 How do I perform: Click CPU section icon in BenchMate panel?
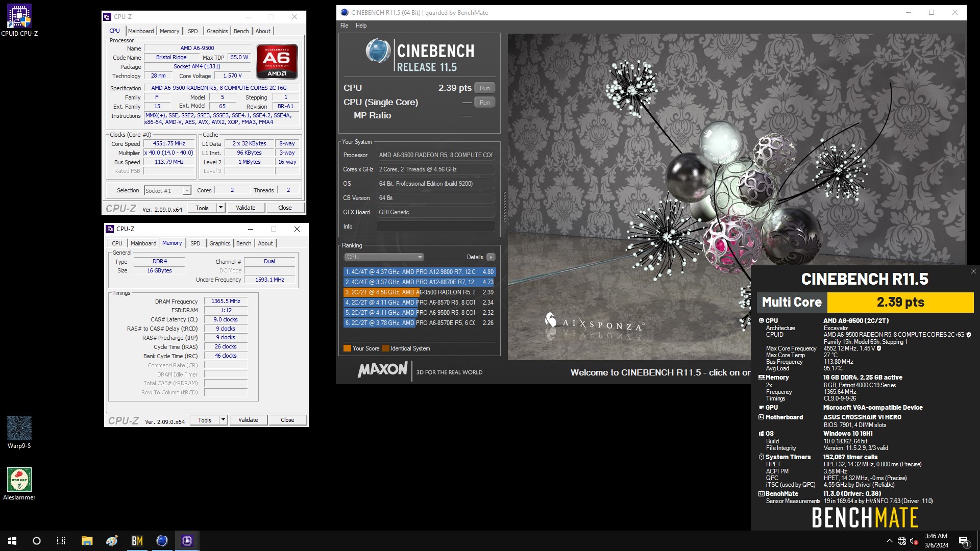click(762, 320)
